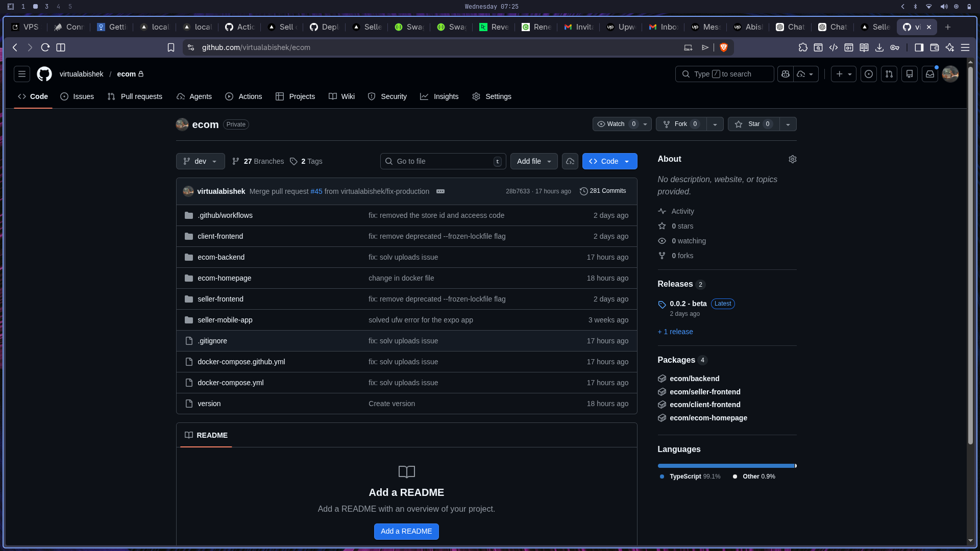Open the GitHub Copilot chat icon
The image size is (980, 551).
point(786,74)
